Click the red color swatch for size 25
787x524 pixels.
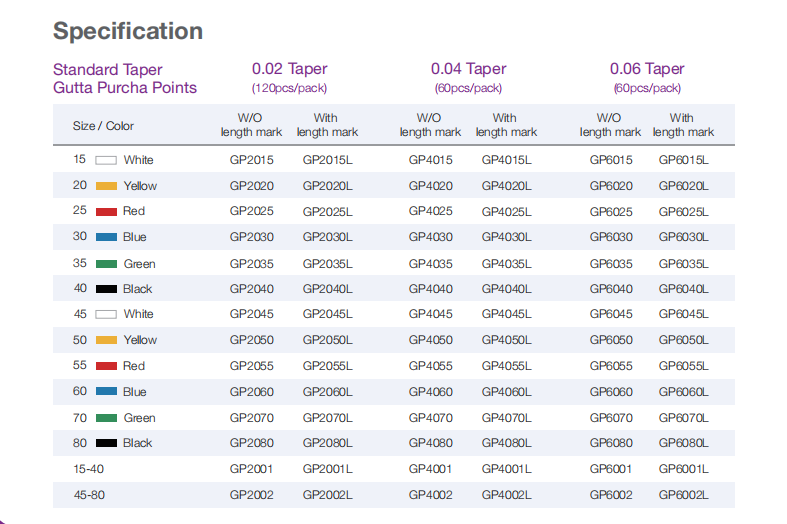(x=106, y=212)
